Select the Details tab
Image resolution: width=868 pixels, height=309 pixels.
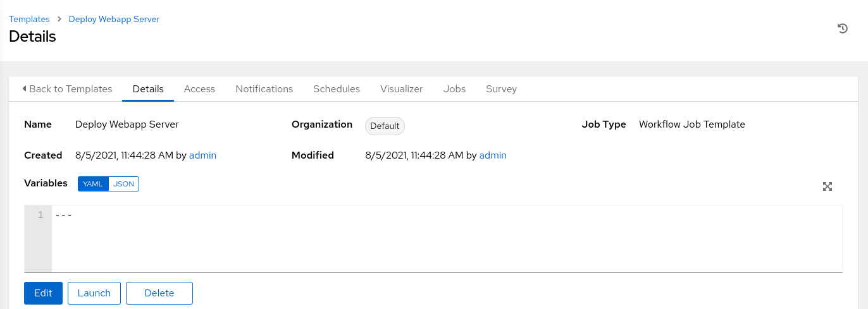pos(148,89)
